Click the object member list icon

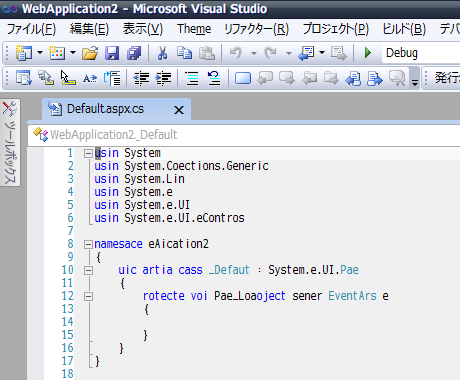tap(24, 78)
